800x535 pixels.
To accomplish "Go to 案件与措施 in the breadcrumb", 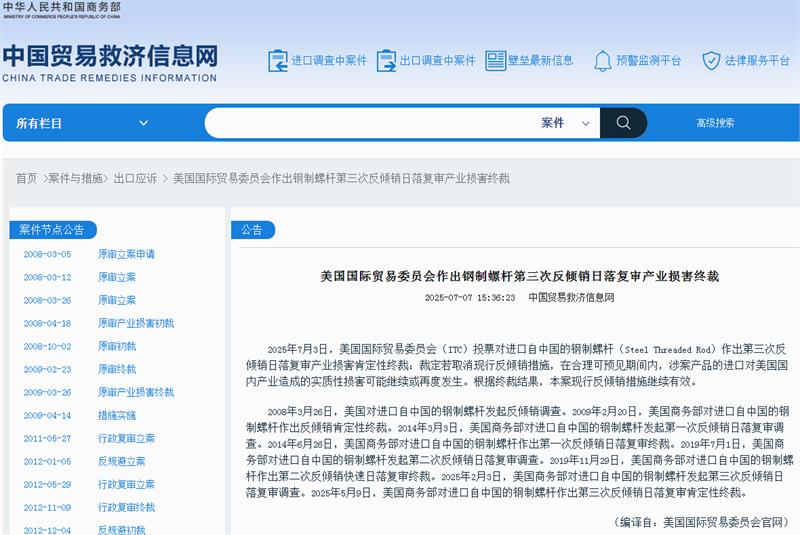I will point(76,178).
